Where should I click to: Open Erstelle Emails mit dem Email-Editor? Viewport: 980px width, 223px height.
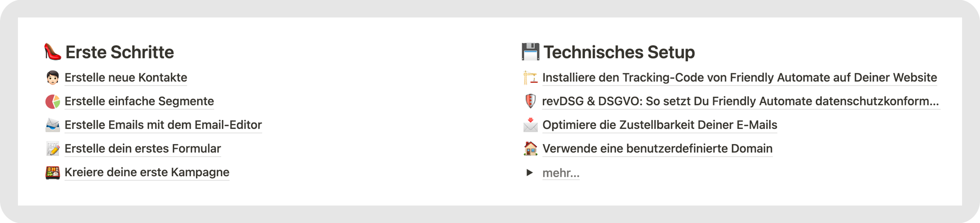pos(163,125)
